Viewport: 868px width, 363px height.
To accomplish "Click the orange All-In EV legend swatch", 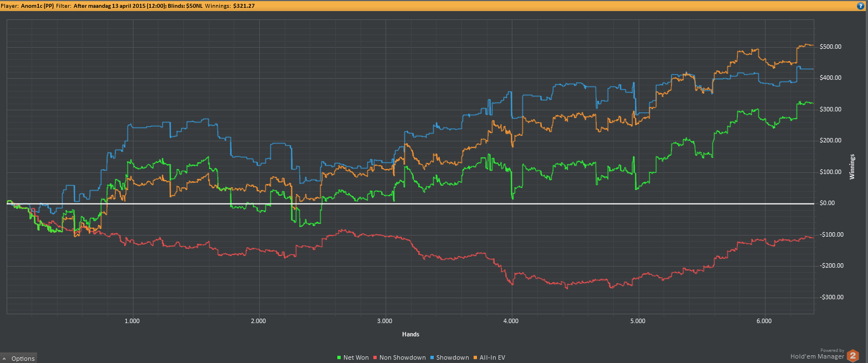I will click(x=476, y=357).
